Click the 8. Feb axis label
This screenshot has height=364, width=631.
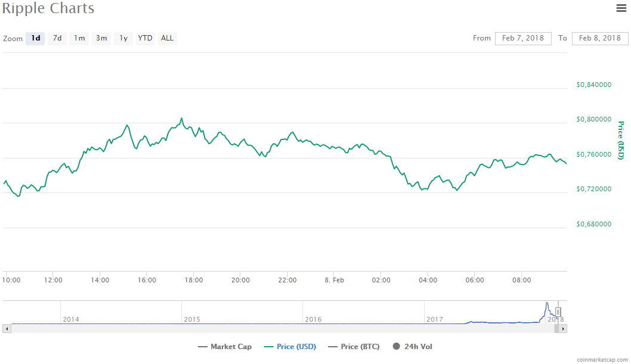(x=335, y=280)
